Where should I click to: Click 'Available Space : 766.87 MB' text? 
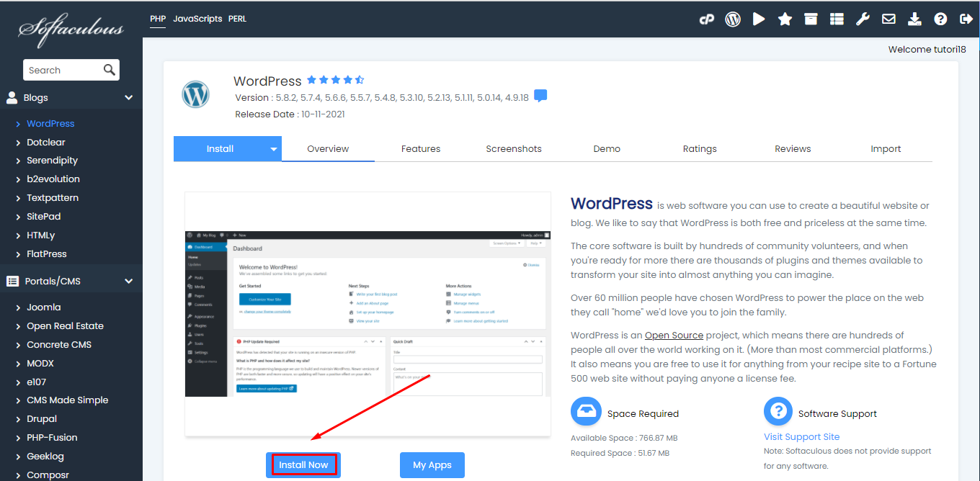[624, 438]
